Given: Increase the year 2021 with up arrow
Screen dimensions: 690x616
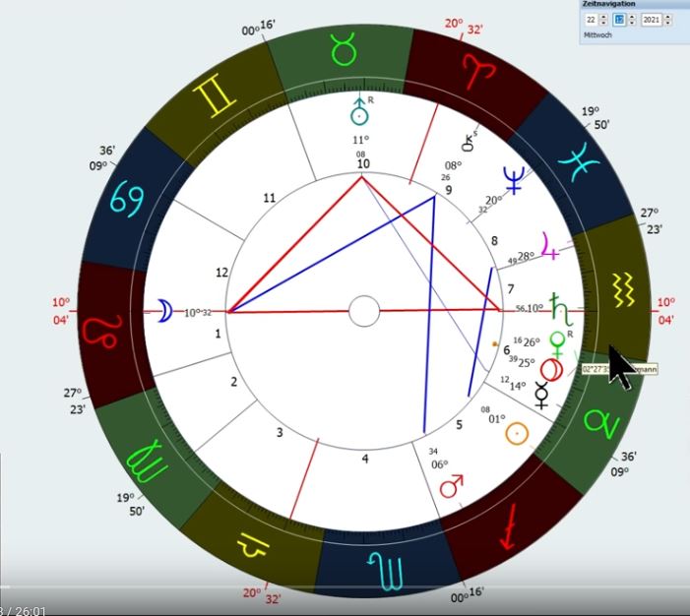Looking at the screenshot, I should (668, 17).
